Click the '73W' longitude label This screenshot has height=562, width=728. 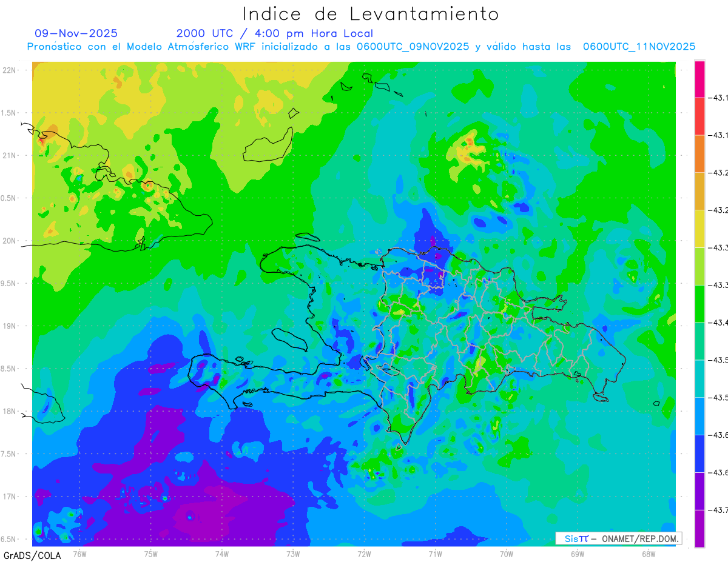click(293, 554)
